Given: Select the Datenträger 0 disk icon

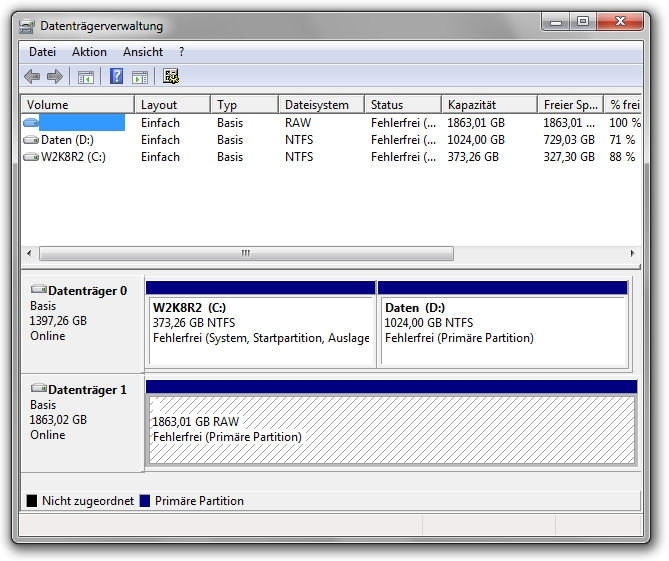Looking at the screenshot, I should tap(39, 290).
